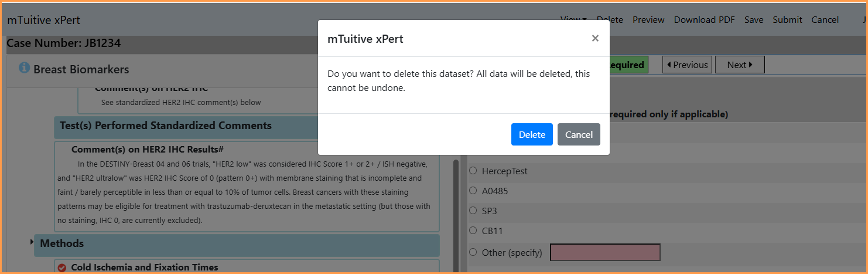This screenshot has height=274, width=868.
Task: Expand the Methods section triangle
Action: pyautogui.click(x=32, y=242)
